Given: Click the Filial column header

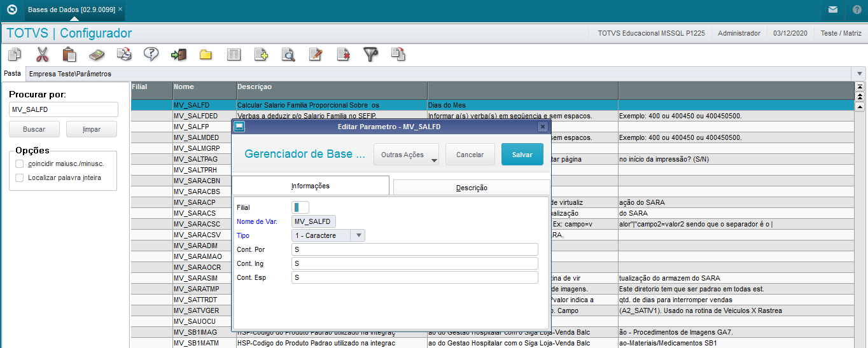Looking at the screenshot, I should point(151,90).
